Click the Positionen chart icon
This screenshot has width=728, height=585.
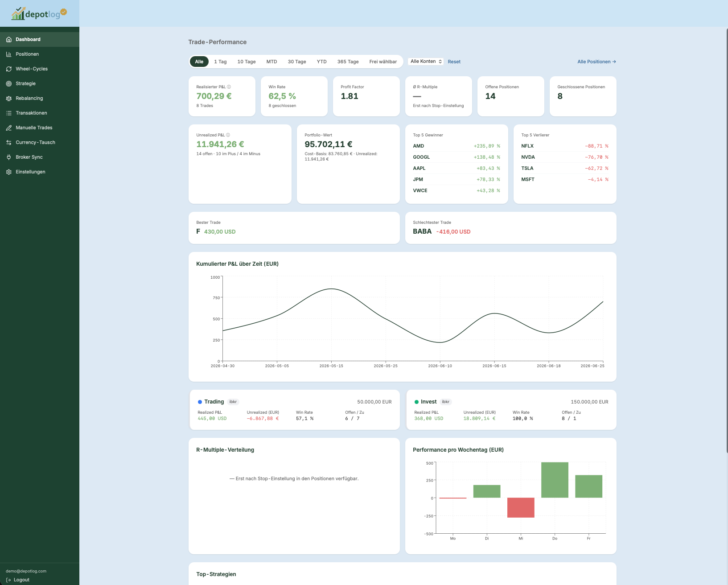pos(9,54)
